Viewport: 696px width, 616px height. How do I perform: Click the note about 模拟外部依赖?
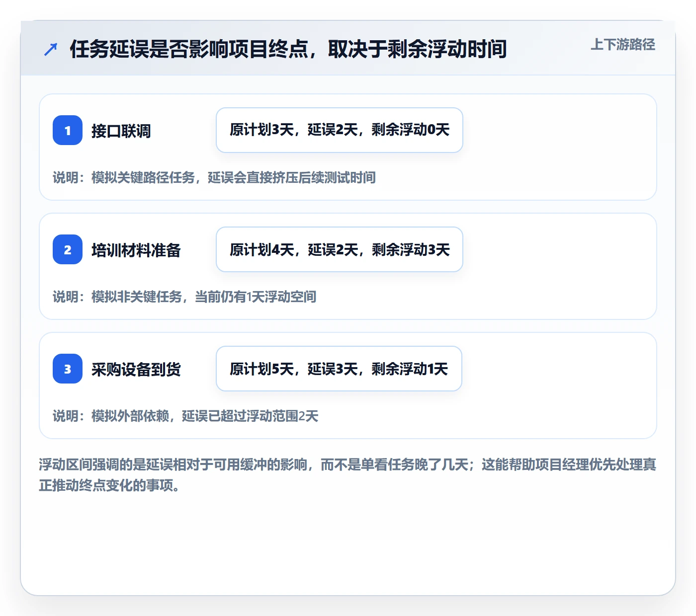click(185, 416)
